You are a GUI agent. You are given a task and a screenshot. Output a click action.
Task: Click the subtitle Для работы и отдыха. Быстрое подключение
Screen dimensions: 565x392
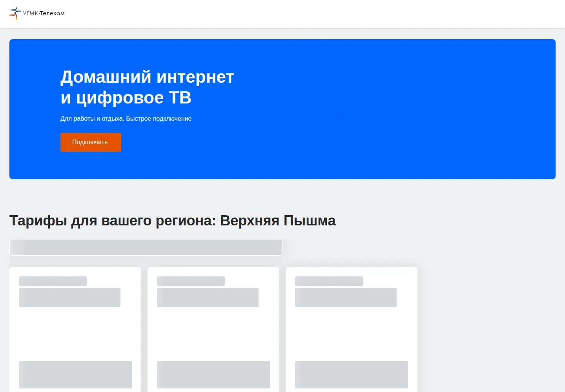pyautogui.click(x=126, y=118)
